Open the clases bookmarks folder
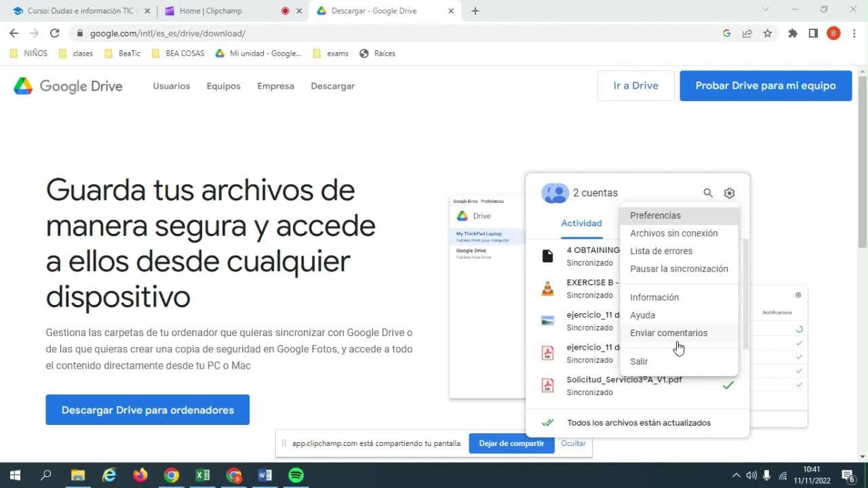Image resolution: width=868 pixels, height=488 pixels. (x=76, y=54)
